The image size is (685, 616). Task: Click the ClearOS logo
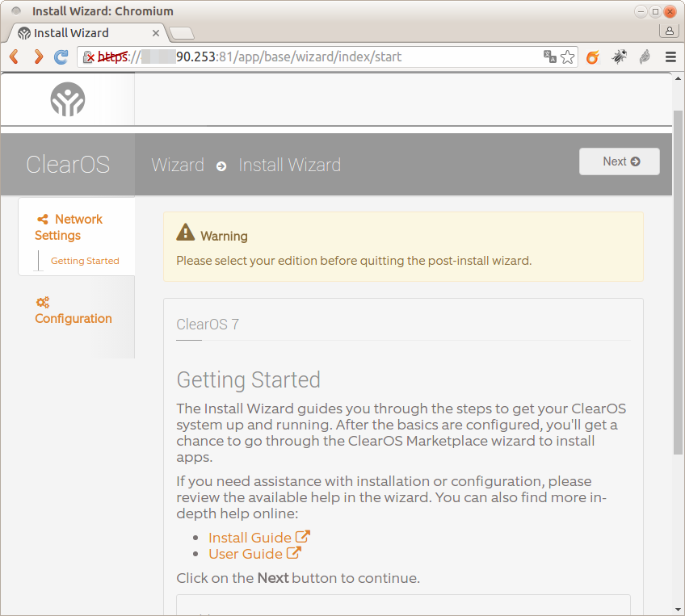[68, 99]
